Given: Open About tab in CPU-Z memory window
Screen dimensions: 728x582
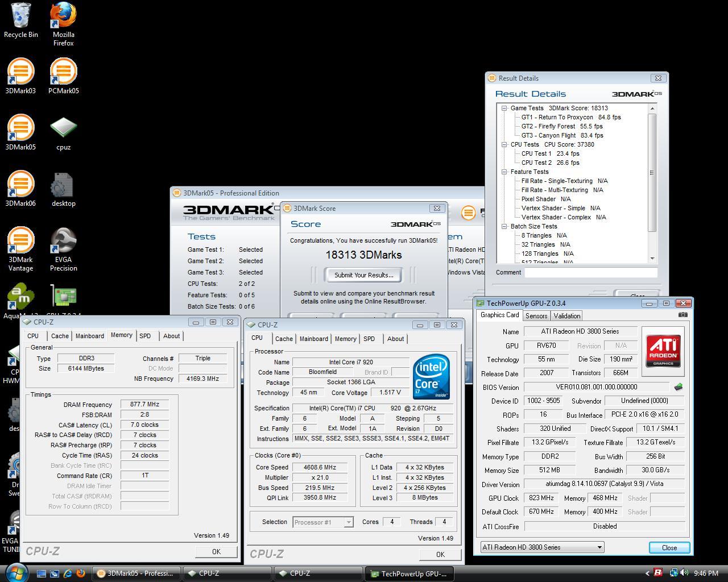Looking at the screenshot, I should click(x=171, y=336).
